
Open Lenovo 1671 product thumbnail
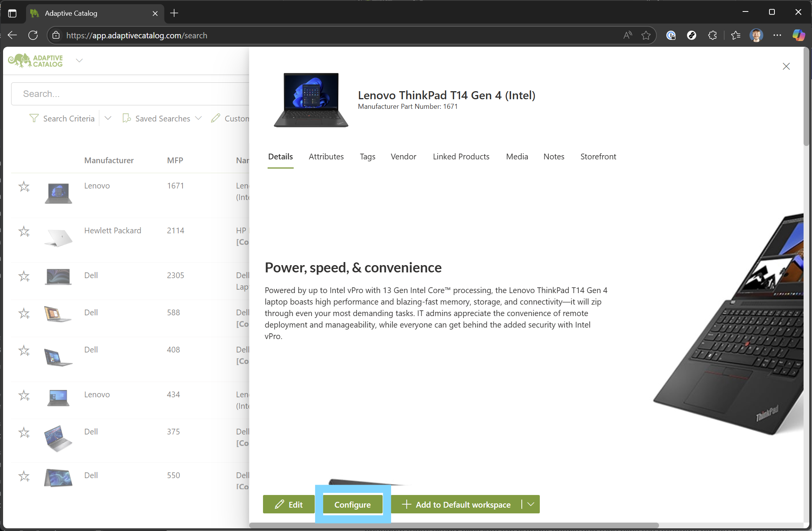tap(58, 193)
